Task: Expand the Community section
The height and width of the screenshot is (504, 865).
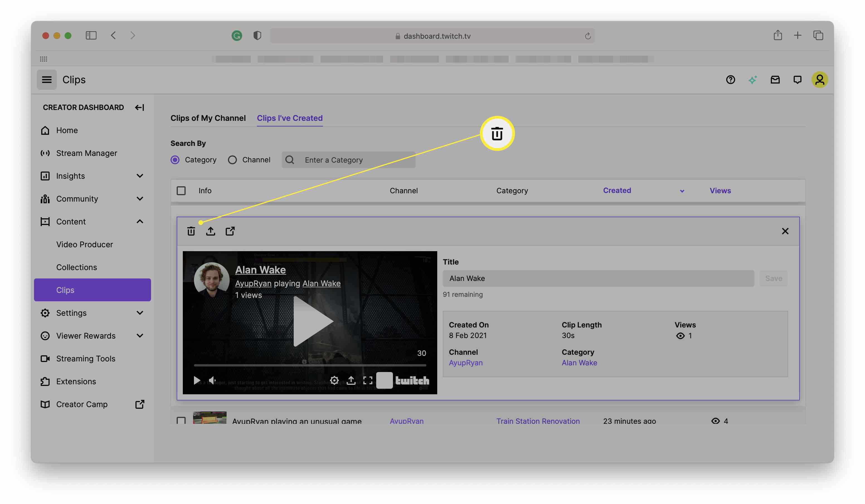Action: 140,199
